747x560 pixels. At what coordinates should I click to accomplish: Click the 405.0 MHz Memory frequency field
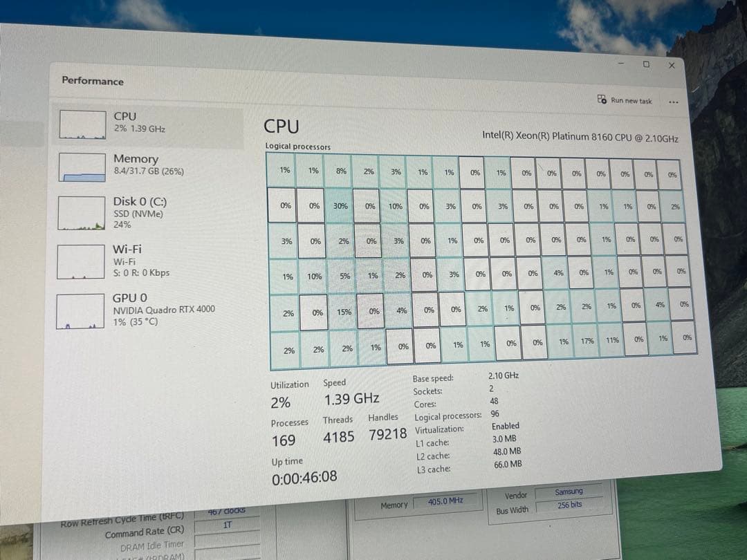pyautogui.click(x=447, y=501)
